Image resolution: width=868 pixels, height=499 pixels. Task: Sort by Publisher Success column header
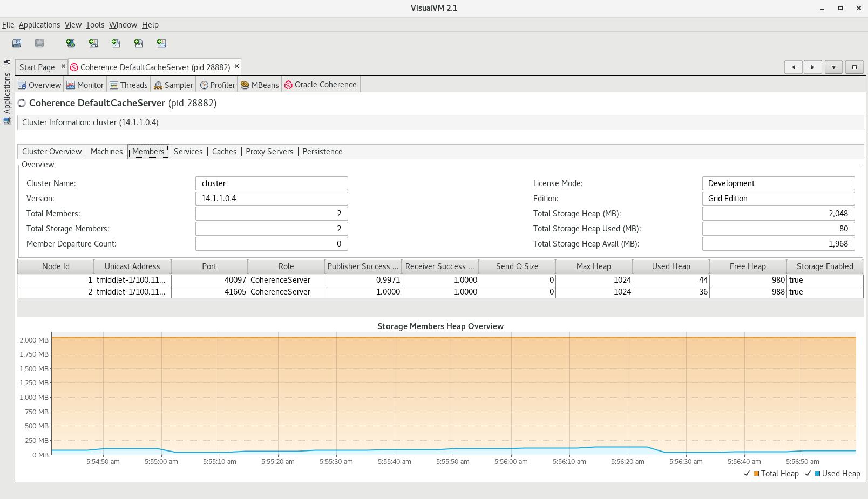[363, 266]
